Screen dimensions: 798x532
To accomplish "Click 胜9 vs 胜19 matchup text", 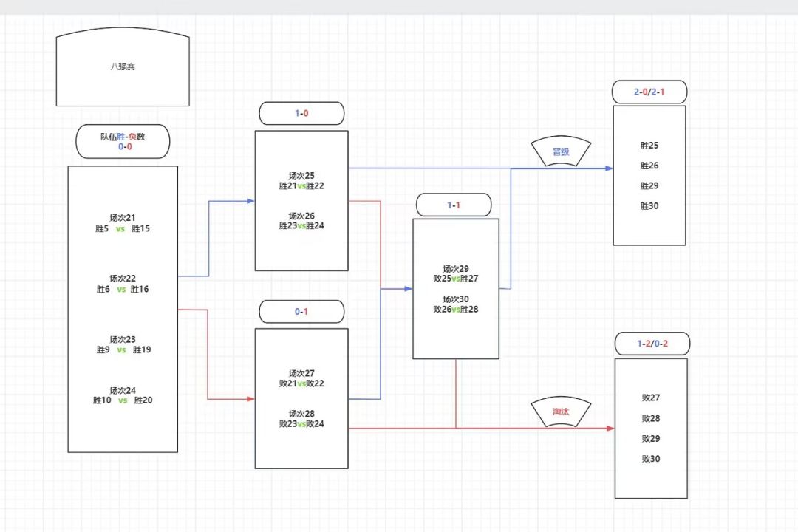I will pyautogui.click(x=123, y=349).
